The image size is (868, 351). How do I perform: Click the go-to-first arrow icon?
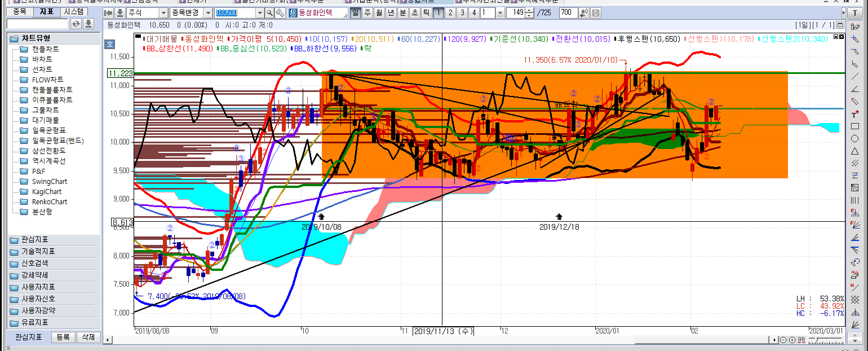pyautogui.click(x=109, y=12)
